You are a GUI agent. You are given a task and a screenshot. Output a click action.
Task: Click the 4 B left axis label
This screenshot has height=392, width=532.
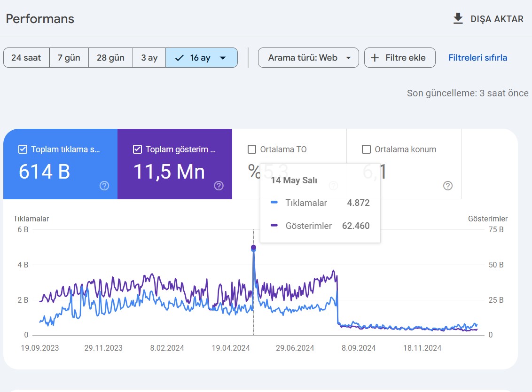click(x=23, y=265)
